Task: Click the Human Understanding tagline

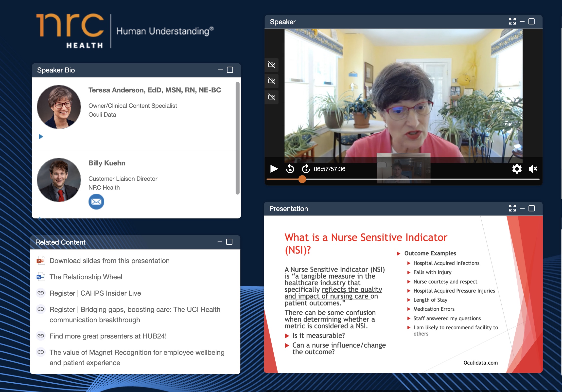Action: (x=165, y=31)
